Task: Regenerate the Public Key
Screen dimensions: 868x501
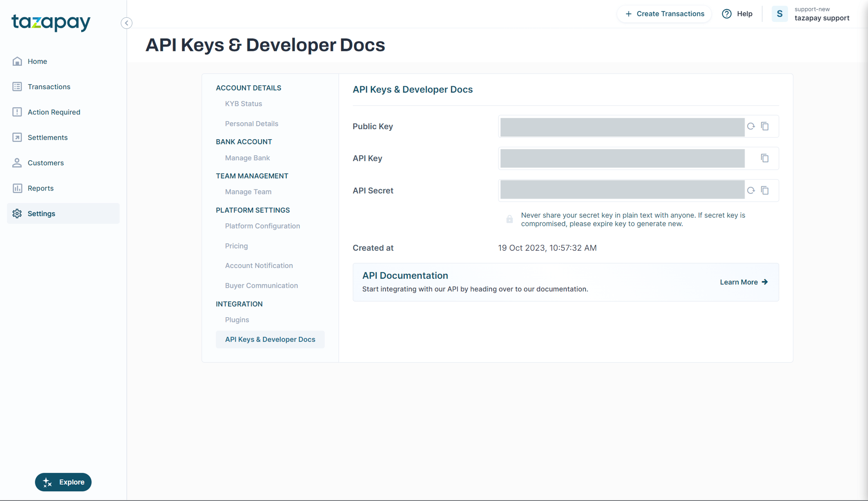Action: pyautogui.click(x=751, y=126)
